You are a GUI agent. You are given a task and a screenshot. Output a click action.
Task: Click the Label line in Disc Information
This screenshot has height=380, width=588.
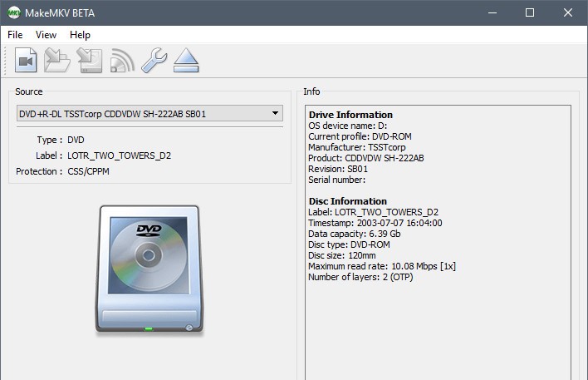coord(374,212)
